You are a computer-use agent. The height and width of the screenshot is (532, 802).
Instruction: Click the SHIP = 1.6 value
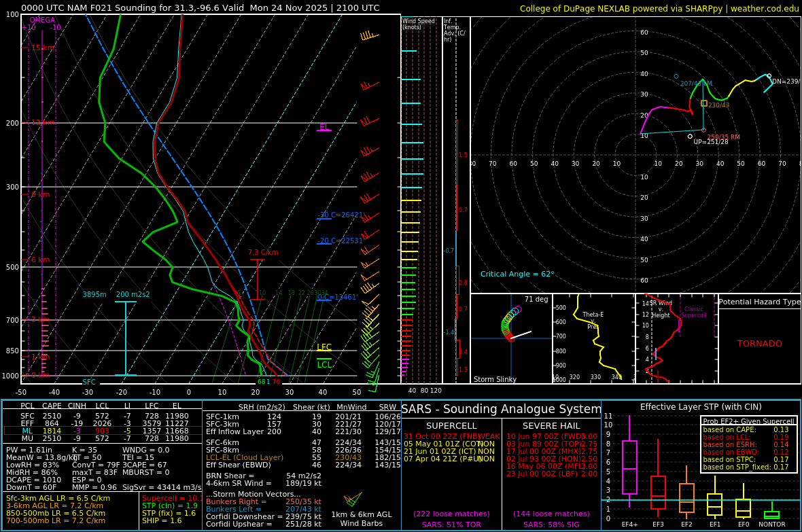pyautogui.click(x=162, y=520)
